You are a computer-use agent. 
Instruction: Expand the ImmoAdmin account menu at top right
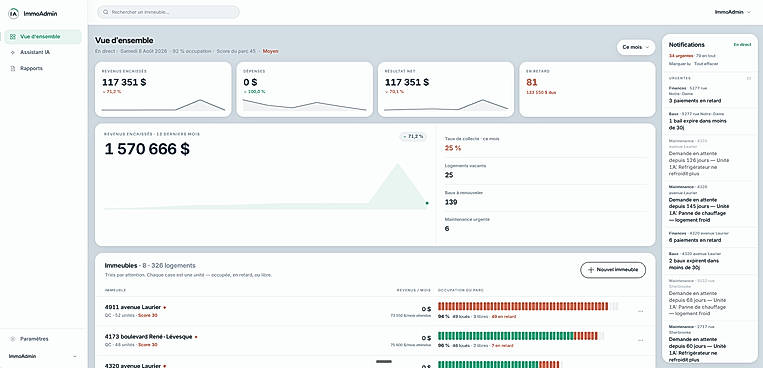733,12
